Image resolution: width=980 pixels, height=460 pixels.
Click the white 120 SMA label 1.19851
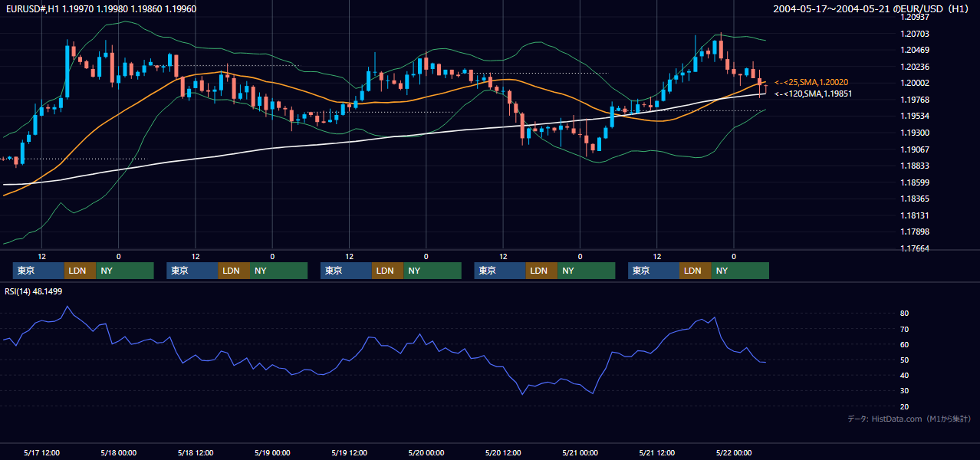[x=814, y=94]
